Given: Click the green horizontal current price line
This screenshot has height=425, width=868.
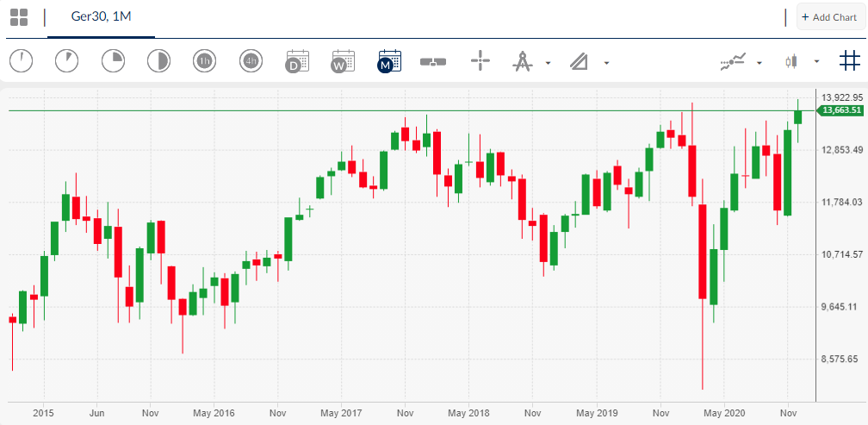Looking at the screenshot, I should [412, 111].
